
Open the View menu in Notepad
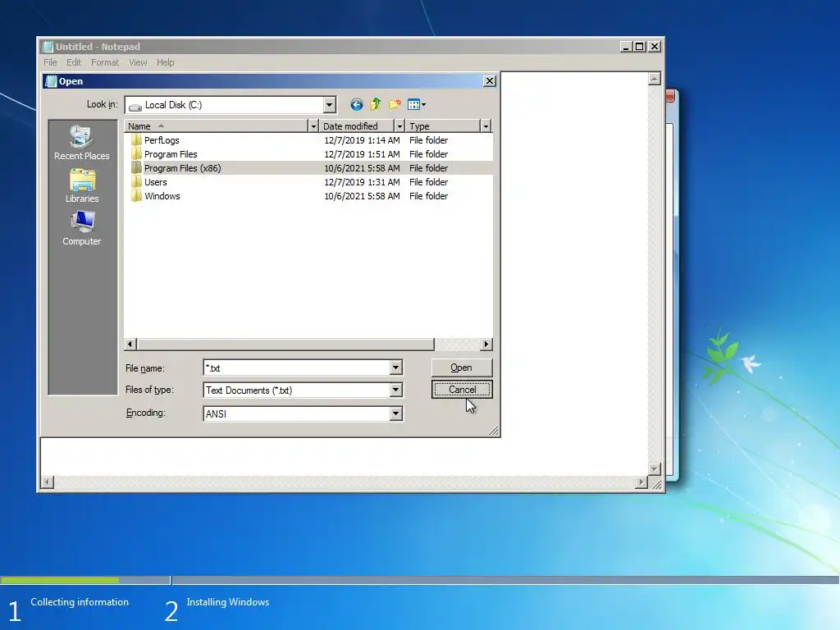pos(138,62)
